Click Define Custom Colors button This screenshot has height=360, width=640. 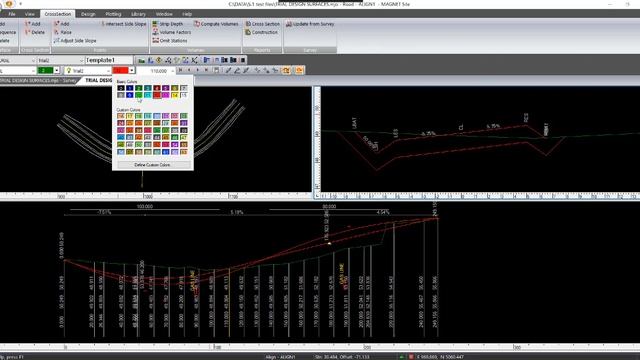tap(152, 165)
